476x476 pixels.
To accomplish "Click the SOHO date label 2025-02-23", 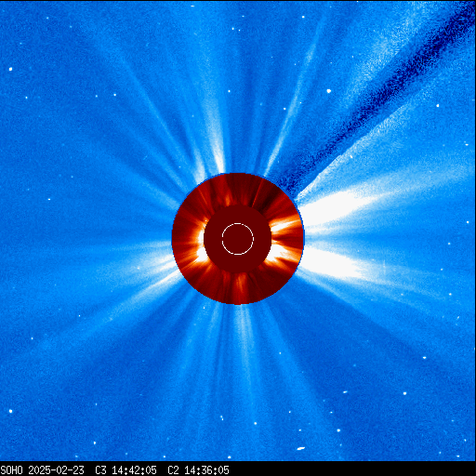I will [56, 470].
